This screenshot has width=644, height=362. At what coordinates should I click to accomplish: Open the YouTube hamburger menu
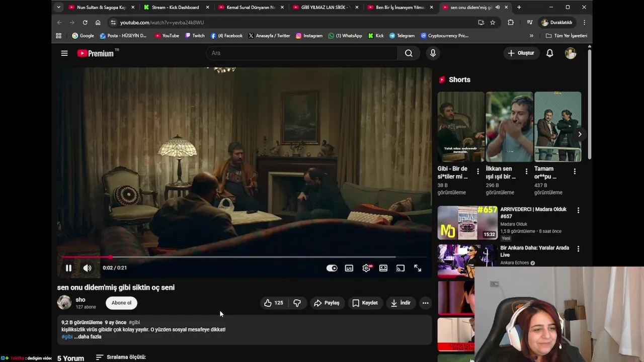pos(64,53)
